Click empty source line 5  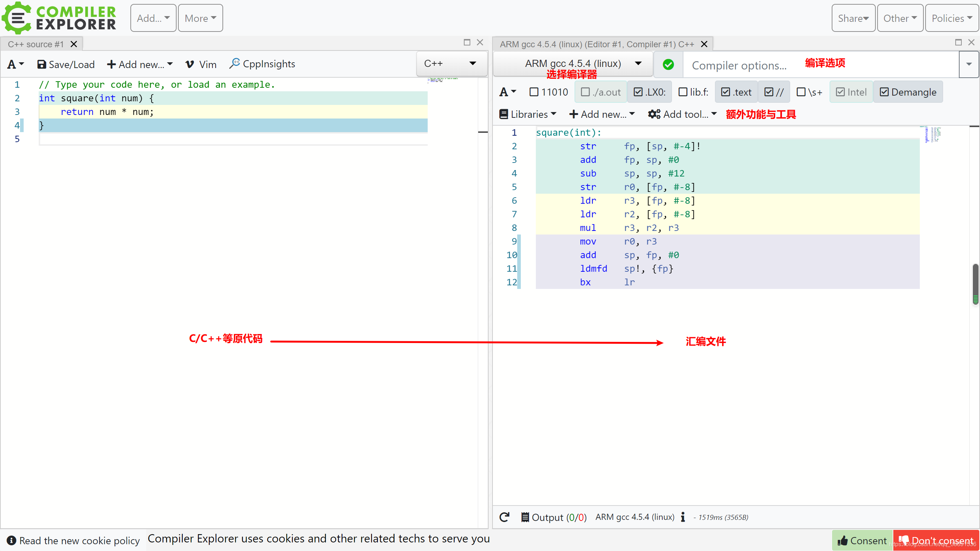[x=233, y=139]
